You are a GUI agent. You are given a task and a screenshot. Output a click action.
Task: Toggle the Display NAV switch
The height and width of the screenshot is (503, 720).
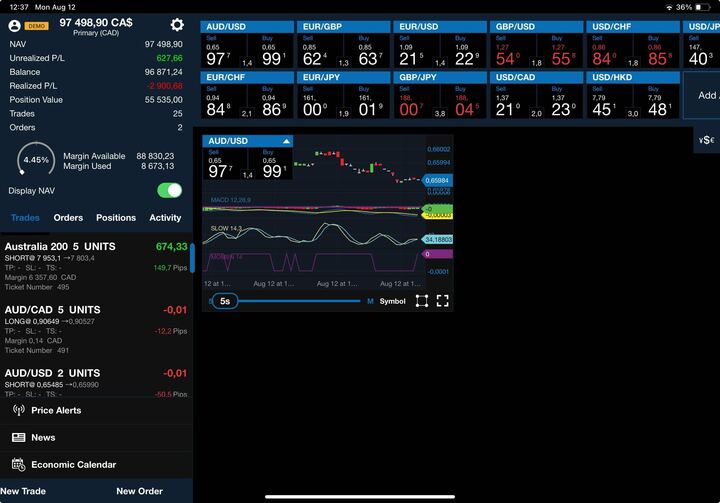point(169,190)
